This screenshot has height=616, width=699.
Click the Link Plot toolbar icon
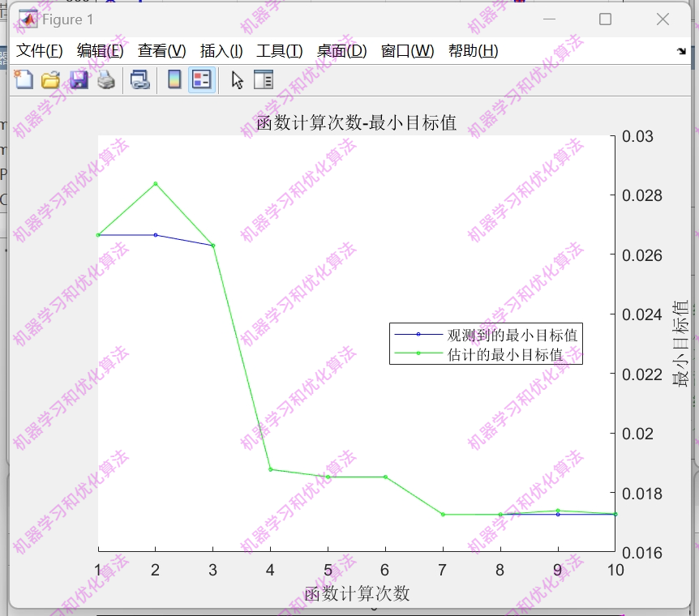pos(139,79)
